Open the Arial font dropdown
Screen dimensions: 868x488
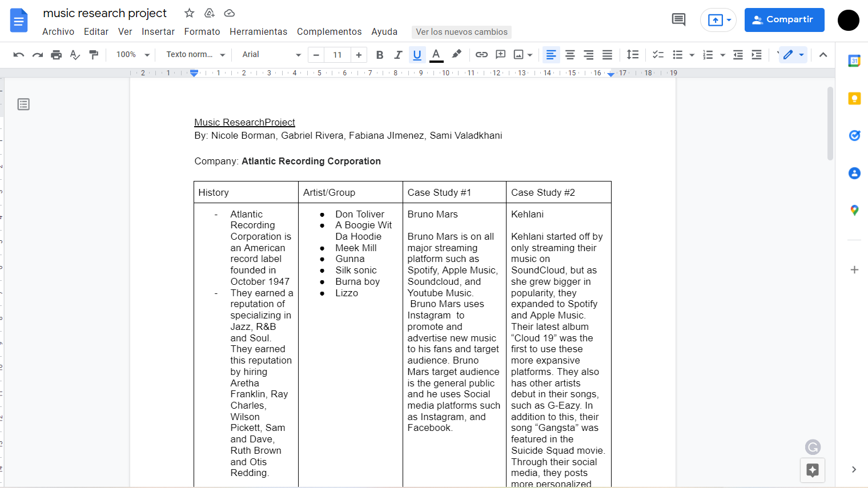pyautogui.click(x=271, y=55)
